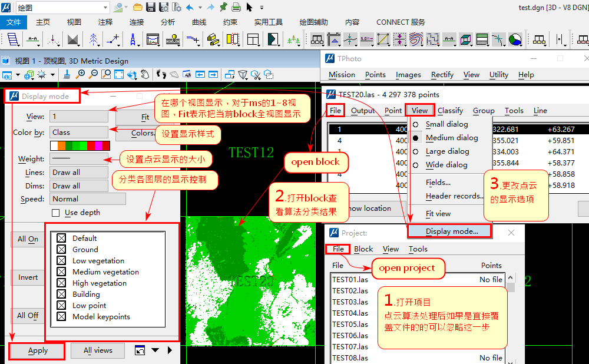Toggle the Low point class checkbox

coord(61,306)
